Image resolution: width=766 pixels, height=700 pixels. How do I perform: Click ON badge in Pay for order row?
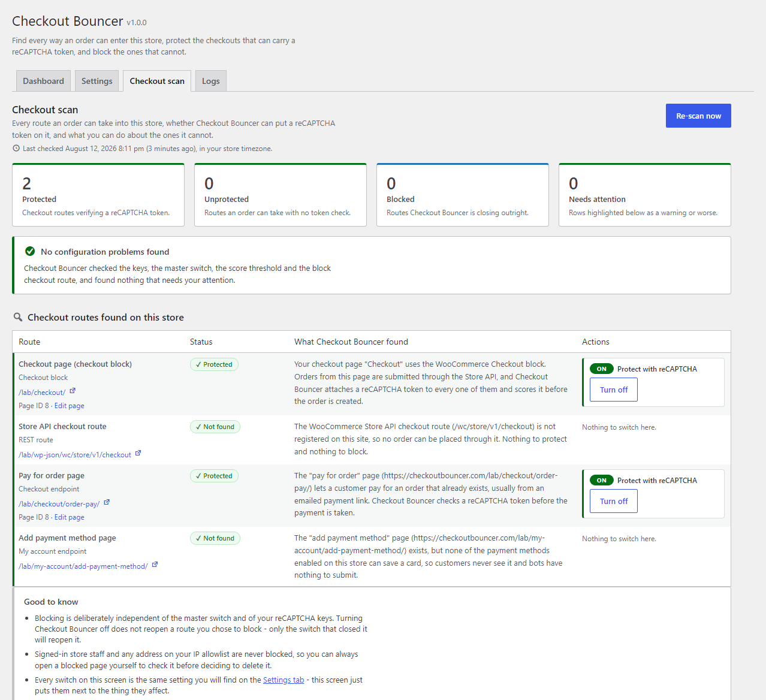click(601, 481)
